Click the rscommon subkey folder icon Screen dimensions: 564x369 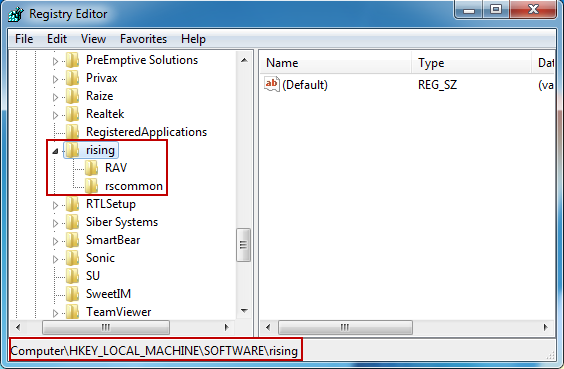coord(91,186)
